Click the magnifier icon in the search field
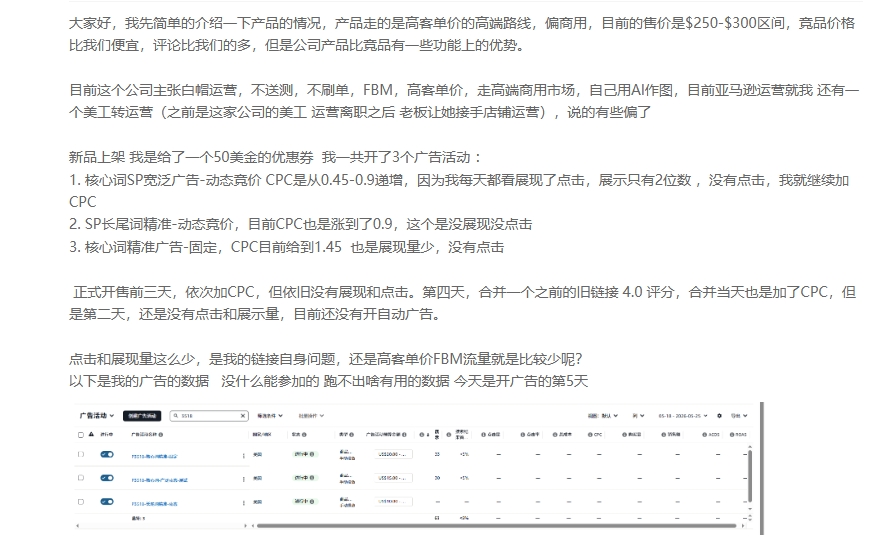The image size is (891, 558). [x=176, y=416]
